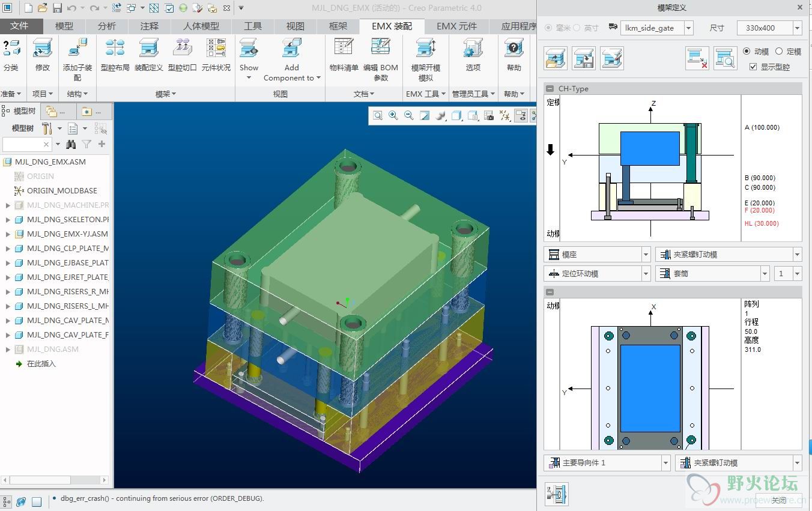Click the model tree search input field

[x=26, y=144]
